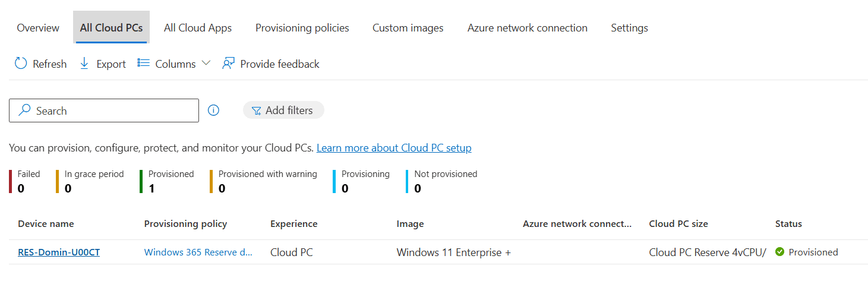Open device RES-Domin-U00CT
Viewport: 868px width, 281px height.
click(59, 252)
